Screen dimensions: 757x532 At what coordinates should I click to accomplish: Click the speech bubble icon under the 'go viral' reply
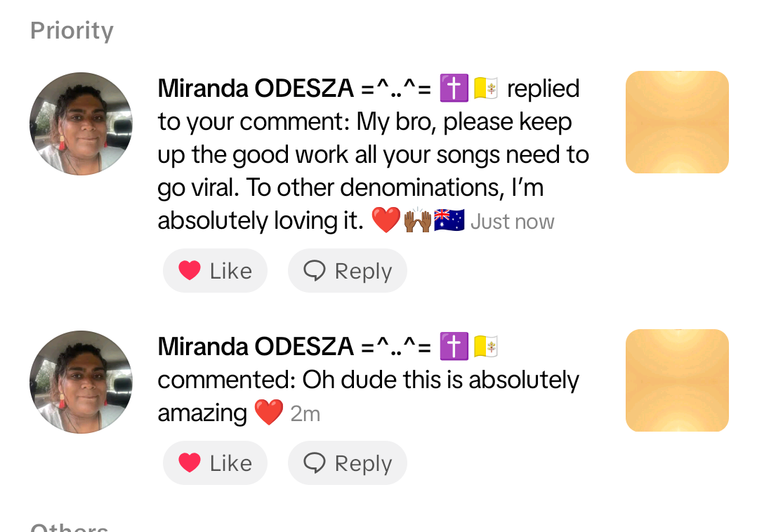[x=314, y=271]
